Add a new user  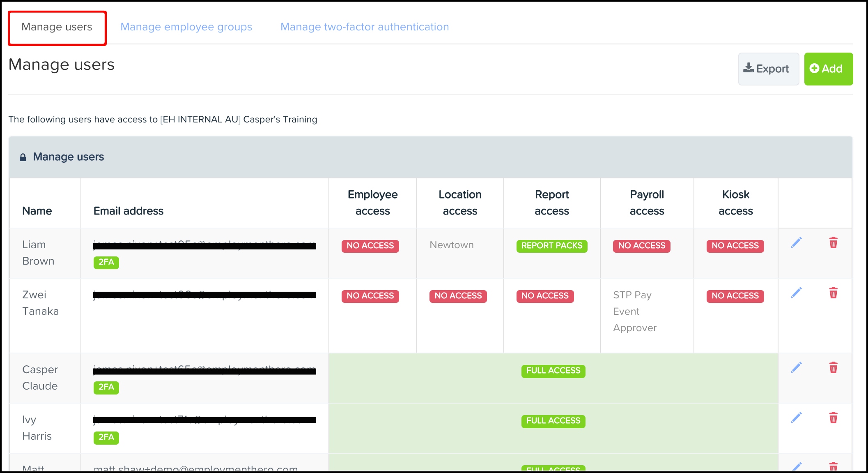click(828, 69)
